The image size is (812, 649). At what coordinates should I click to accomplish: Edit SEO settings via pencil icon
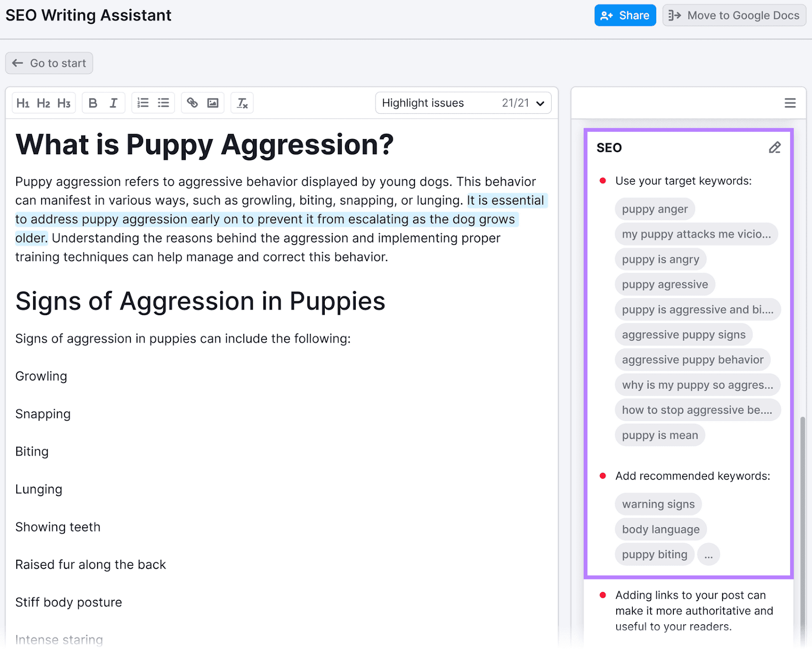[x=774, y=148]
